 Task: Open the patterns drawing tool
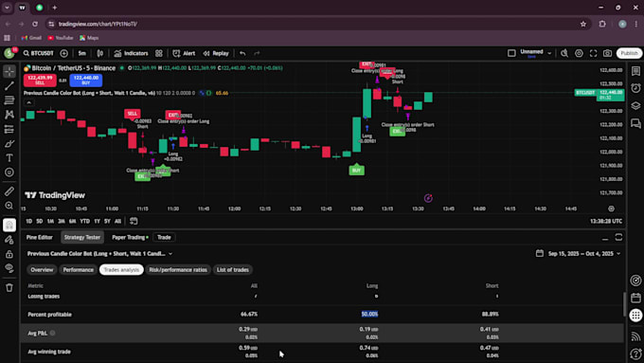[x=9, y=115]
